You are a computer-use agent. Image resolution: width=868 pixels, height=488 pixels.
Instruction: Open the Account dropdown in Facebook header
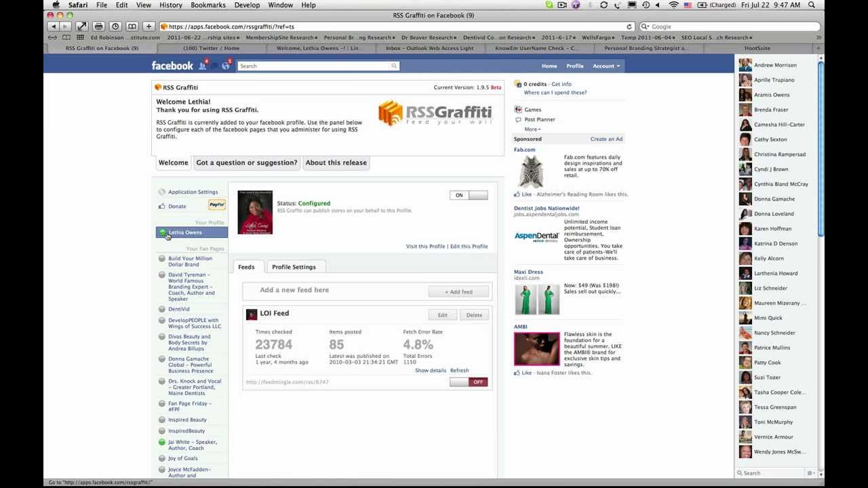[606, 66]
